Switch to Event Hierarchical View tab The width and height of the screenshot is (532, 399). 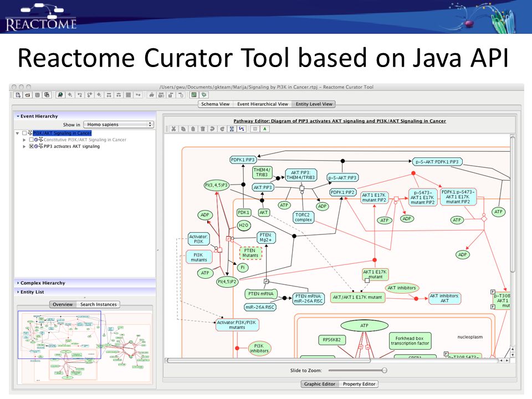(263, 104)
